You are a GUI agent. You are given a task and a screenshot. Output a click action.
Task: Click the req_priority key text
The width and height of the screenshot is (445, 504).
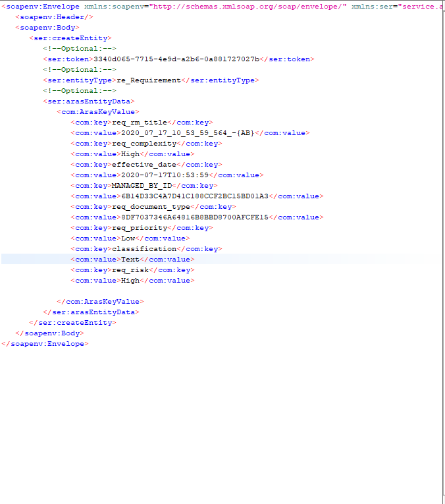point(140,228)
